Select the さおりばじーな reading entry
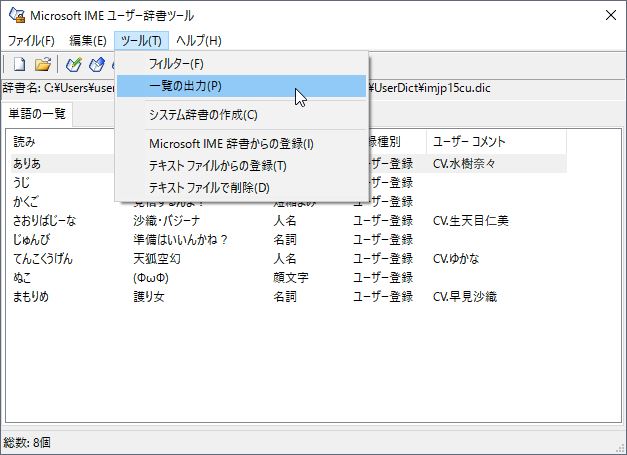The height and width of the screenshot is (455, 627). [x=44, y=221]
